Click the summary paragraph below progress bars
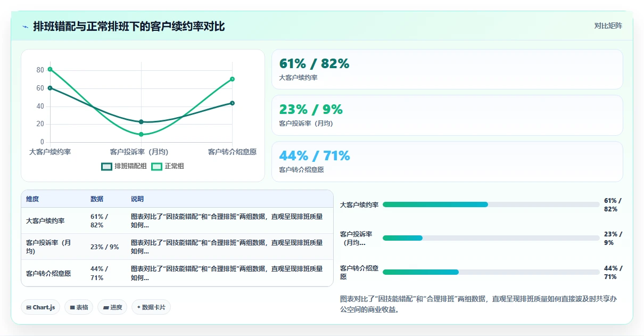 [x=478, y=304]
